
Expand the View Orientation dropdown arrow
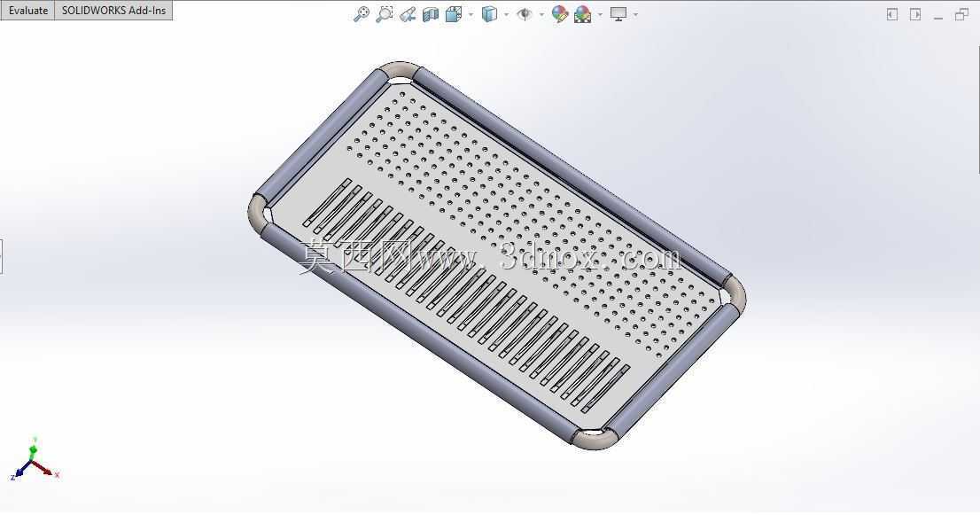click(x=471, y=14)
